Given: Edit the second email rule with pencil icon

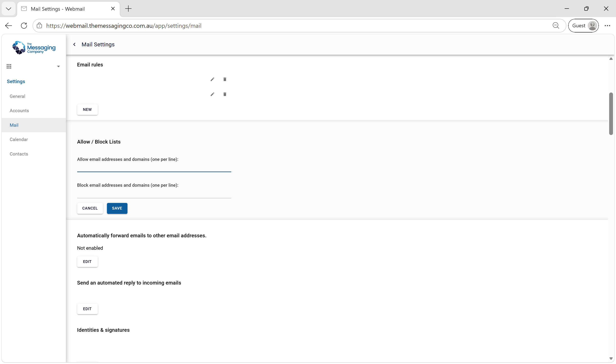Looking at the screenshot, I should coord(212,94).
